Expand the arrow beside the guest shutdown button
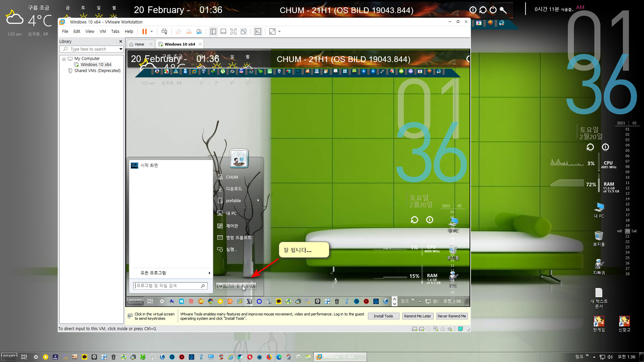The image size is (644, 362). 253,286
